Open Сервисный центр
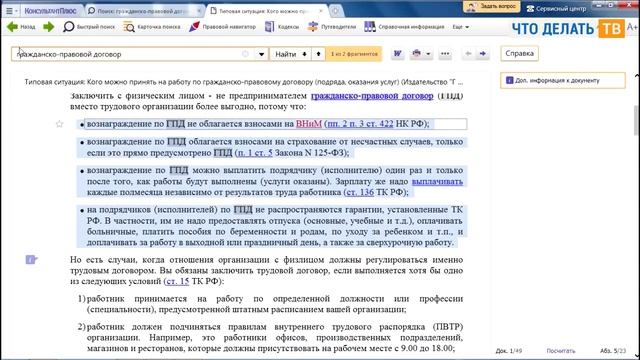The image size is (640, 360). (556, 8)
